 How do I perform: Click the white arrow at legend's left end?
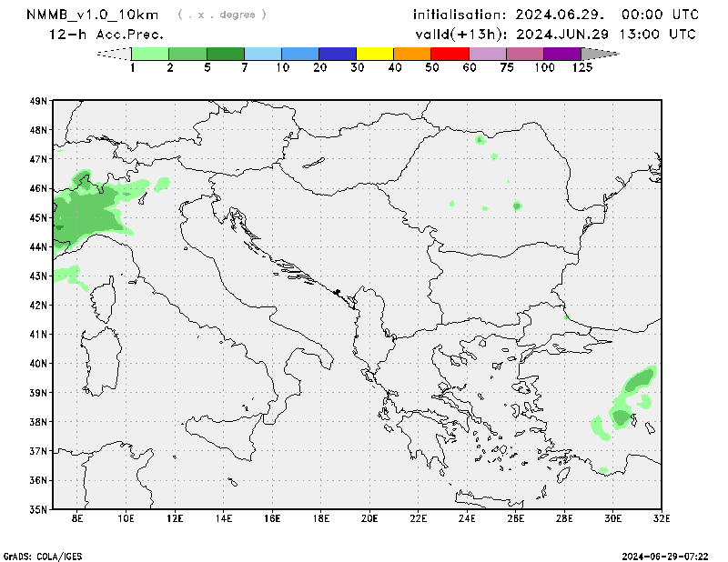[x=114, y=54]
